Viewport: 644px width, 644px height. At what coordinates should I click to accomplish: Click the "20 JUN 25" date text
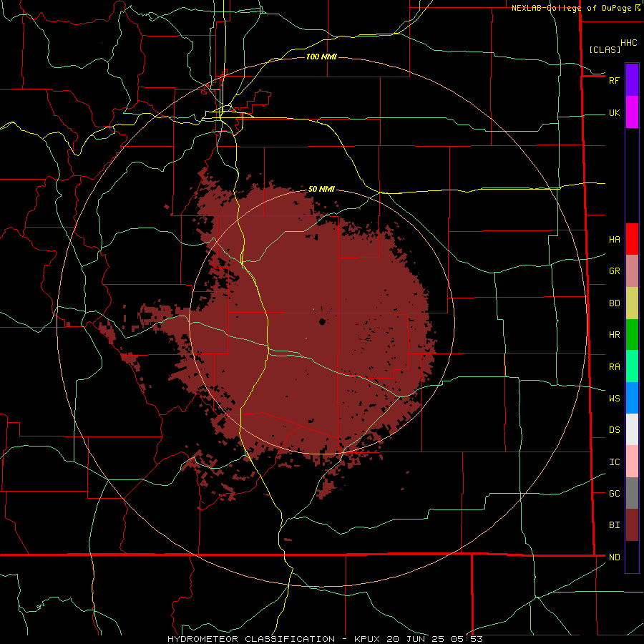tap(415, 639)
